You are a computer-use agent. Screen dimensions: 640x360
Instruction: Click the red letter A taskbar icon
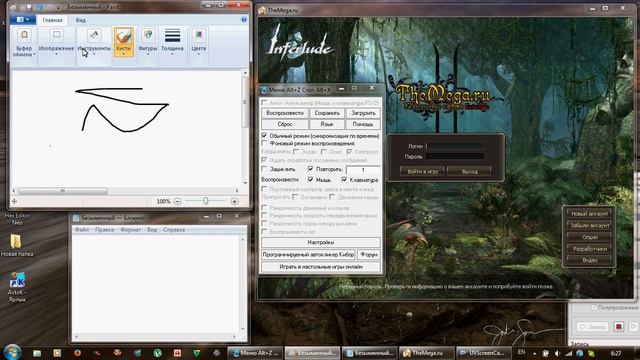(x=177, y=353)
